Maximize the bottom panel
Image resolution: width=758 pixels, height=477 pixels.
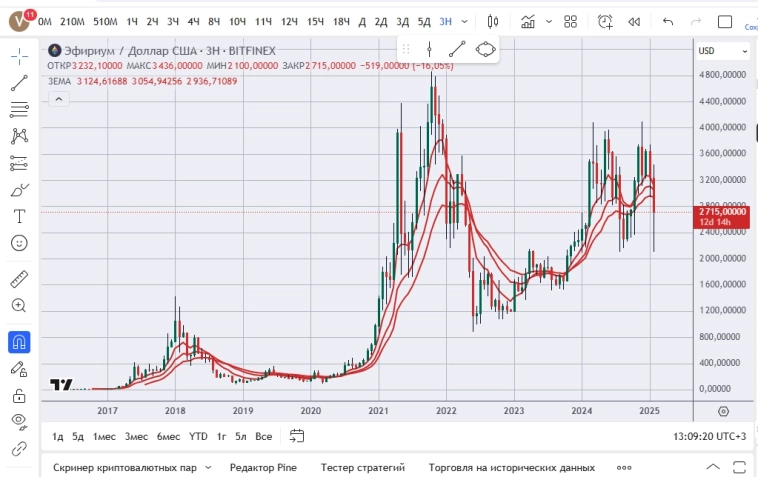pyautogui.click(x=739, y=467)
